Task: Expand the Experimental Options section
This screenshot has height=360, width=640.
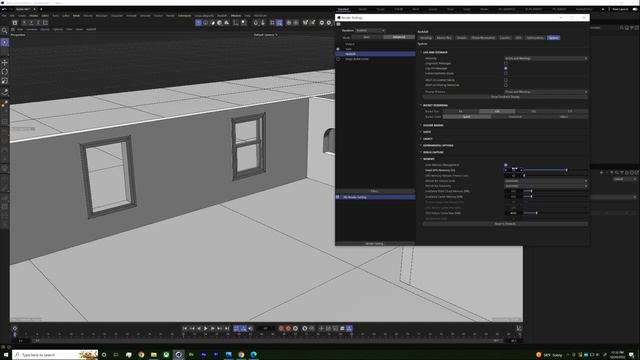Action: point(421,145)
